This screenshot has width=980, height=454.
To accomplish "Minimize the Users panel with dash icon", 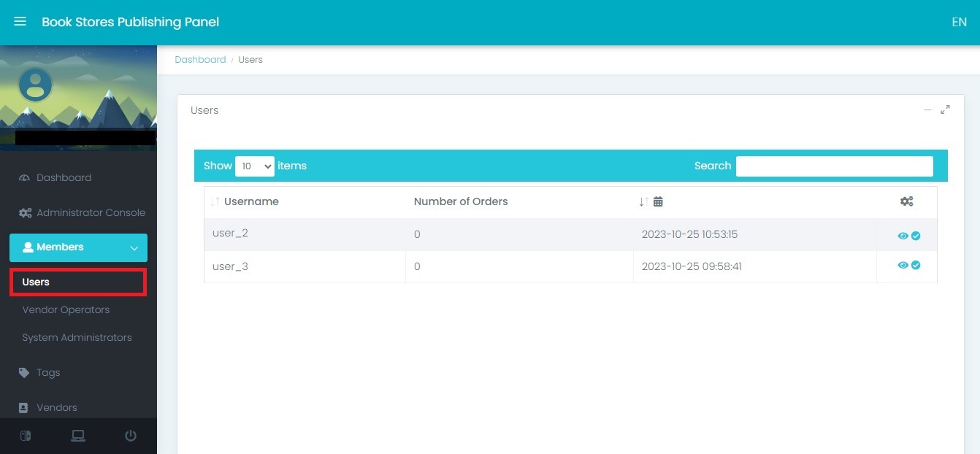I will (x=927, y=110).
